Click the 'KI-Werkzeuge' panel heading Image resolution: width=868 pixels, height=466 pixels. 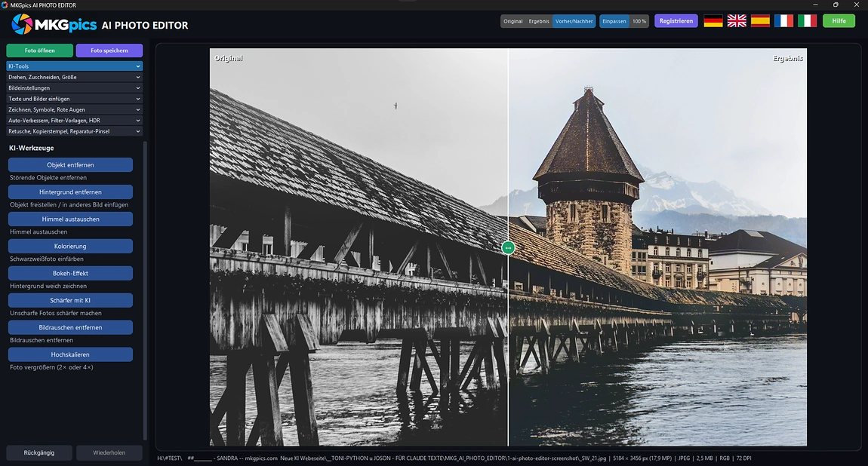pos(32,148)
